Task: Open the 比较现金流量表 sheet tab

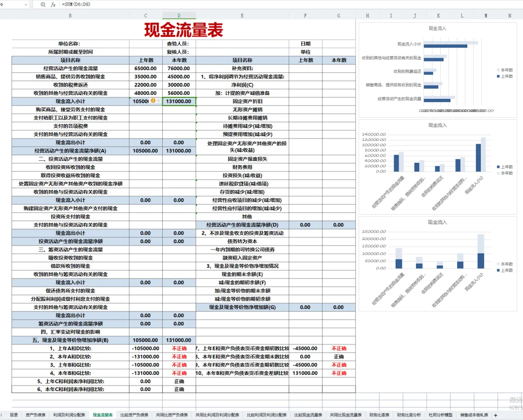Action: (308, 415)
